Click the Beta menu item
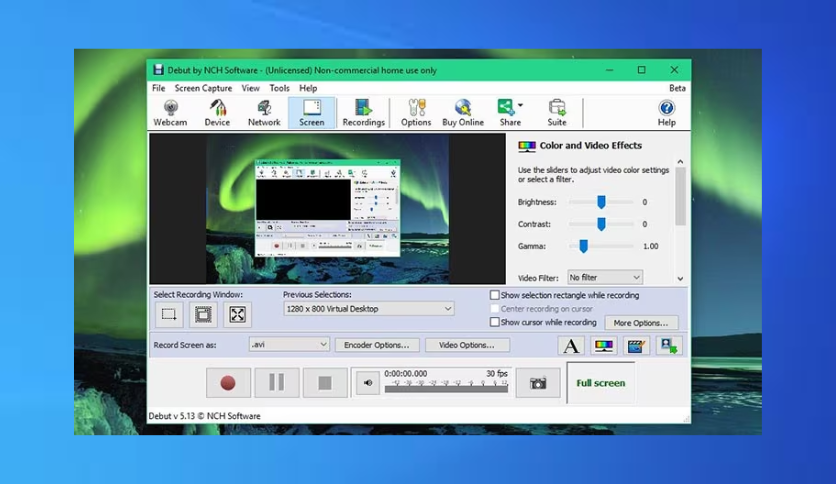Image resolution: width=836 pixels, height=484 pixels. pos(677,88)
